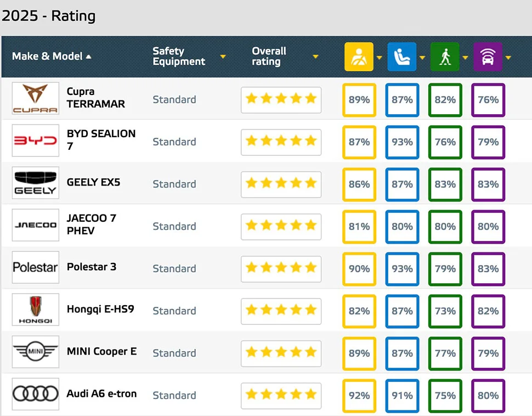Click Polestar 3's green 79% pedestrian score
The height and width of the screenshot is (416, 532).
445,269
